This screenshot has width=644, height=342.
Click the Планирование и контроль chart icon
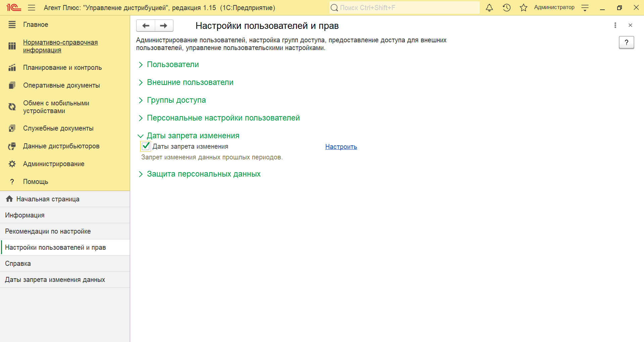(12, 67)
